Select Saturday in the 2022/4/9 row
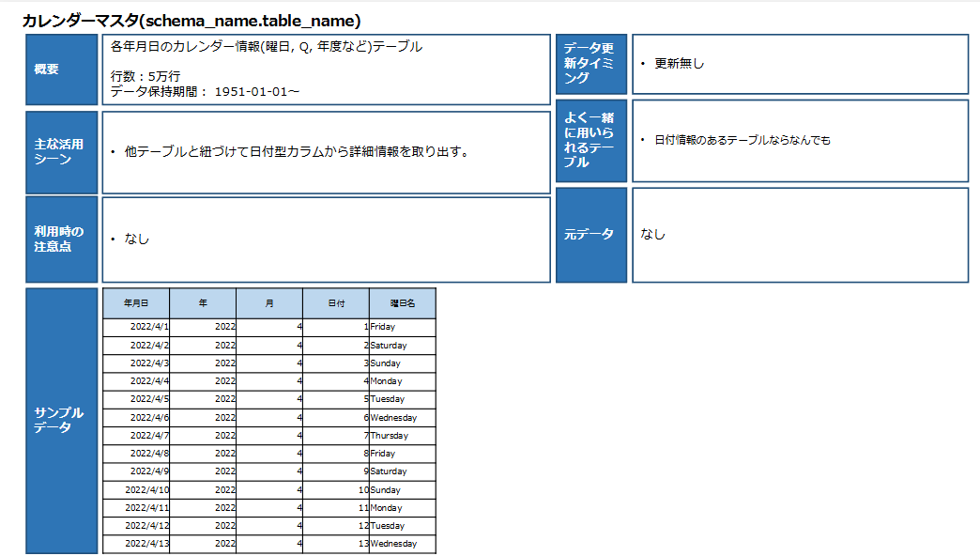The width and height of the screenshot is (980, 556). tap(403, 472)
